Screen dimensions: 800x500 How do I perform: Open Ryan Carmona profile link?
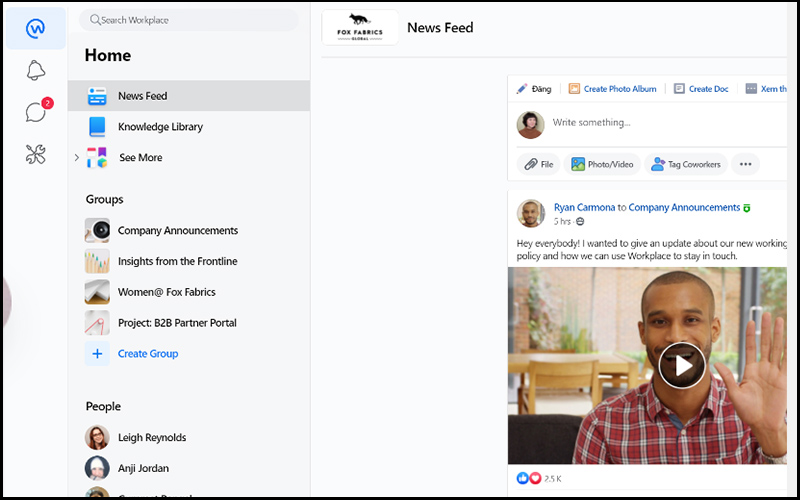[584, 208]
